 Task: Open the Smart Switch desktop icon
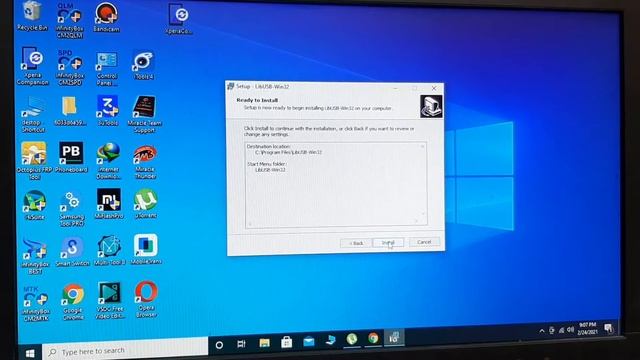pyautogui.click(x=72, y=251)
